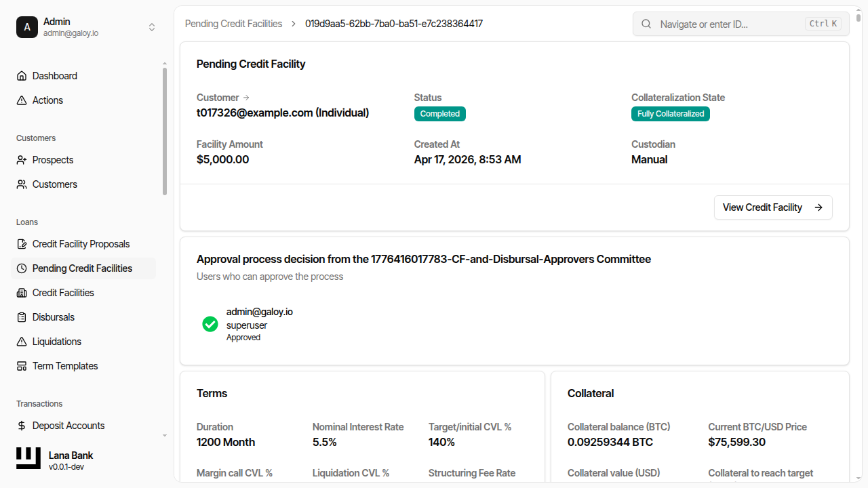
Task: Expand the Admin account switcher
Action: tap(152, 27)
